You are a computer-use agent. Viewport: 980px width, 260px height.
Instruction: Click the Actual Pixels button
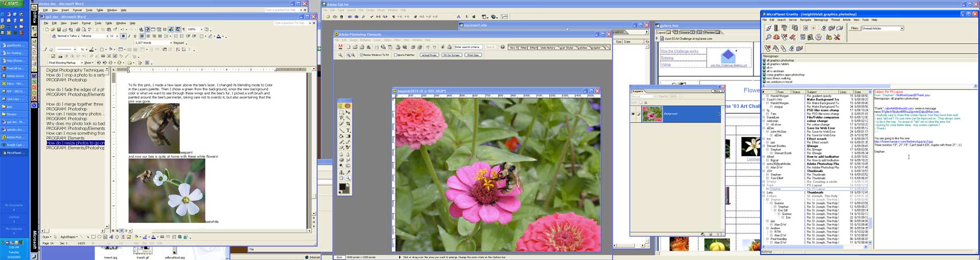pos(430,55)
